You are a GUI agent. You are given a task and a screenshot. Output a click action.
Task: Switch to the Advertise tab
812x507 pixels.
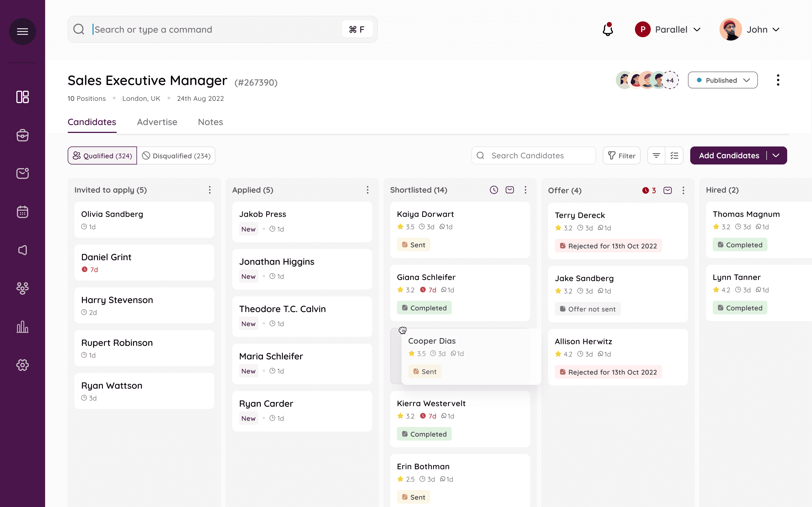(x=157, y=122)
